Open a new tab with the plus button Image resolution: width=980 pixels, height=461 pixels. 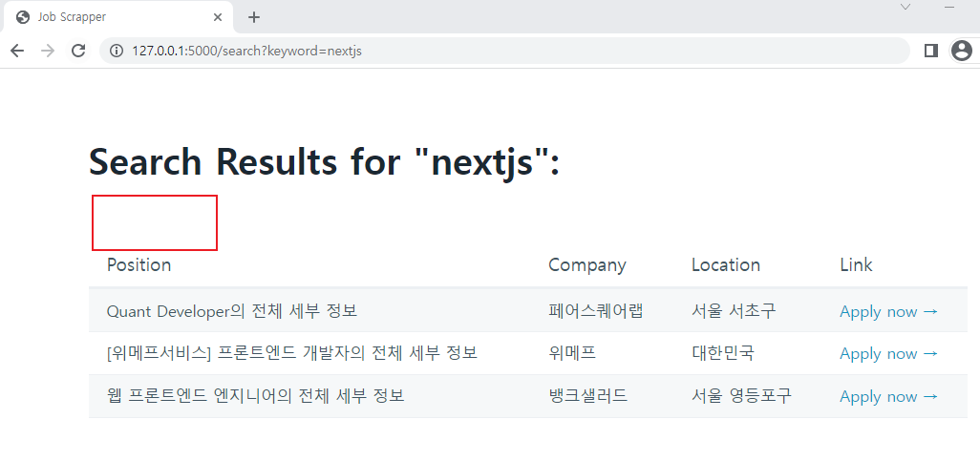pos(254,17)
